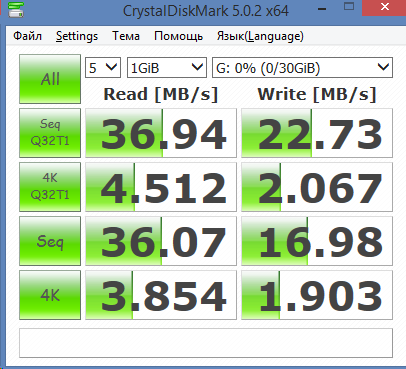406x369 pixels.
Task: Click the Write [MB/s] column header
Action: click(317, 94)
